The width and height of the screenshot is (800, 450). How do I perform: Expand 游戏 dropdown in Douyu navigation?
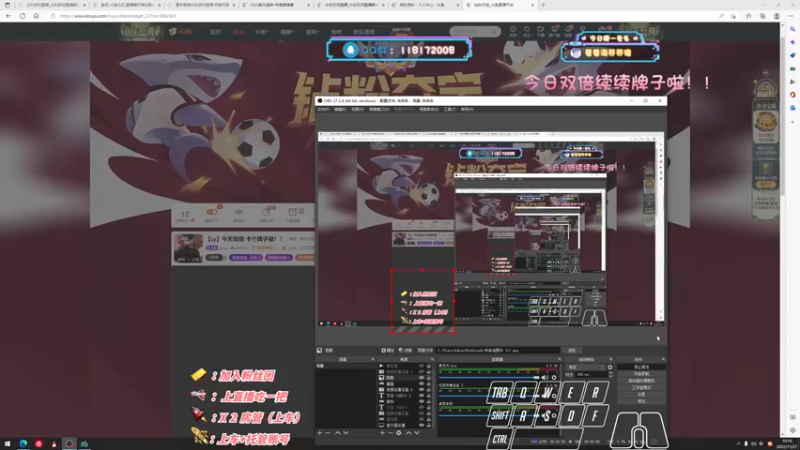pos(312,32)
